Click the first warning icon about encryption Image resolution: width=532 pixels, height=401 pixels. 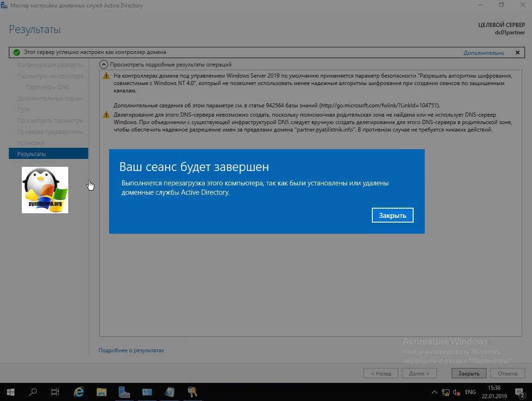(x=106, y=76)
